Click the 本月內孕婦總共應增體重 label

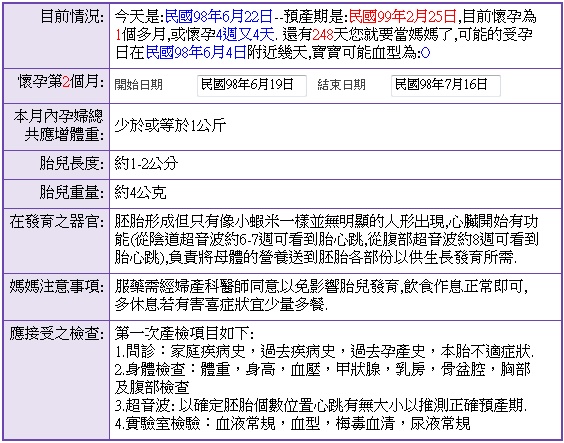[59, 126]
